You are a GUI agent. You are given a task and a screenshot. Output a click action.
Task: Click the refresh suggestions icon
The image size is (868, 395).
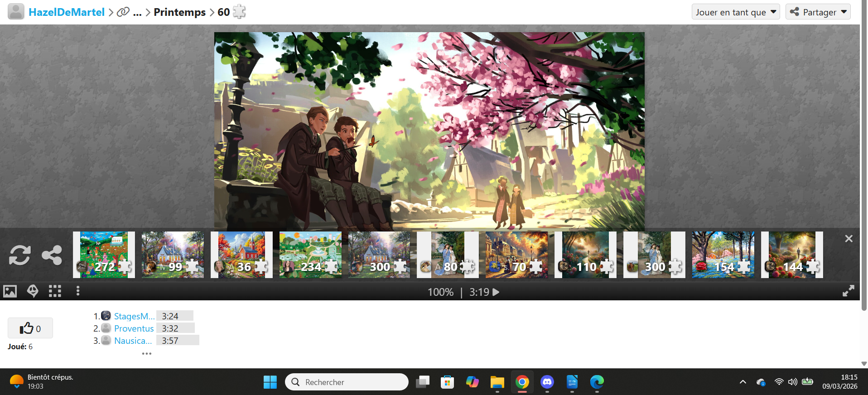click(20, 255)
